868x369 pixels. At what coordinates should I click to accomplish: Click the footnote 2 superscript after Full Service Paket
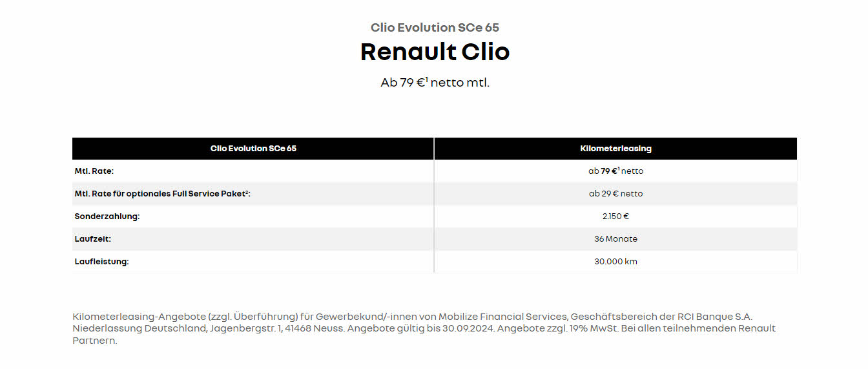point(248,192)
